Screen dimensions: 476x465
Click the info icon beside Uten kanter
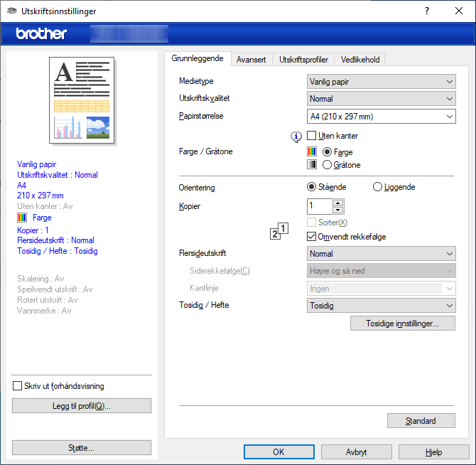[x=297, y=136]
